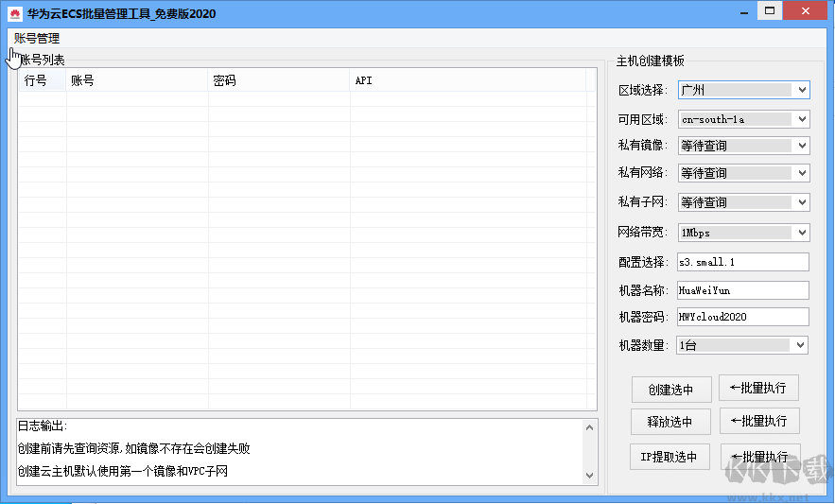The height and width of the screenshot is (504, 835).
Task: Click the API column header
Action: (x=467, y=80)
